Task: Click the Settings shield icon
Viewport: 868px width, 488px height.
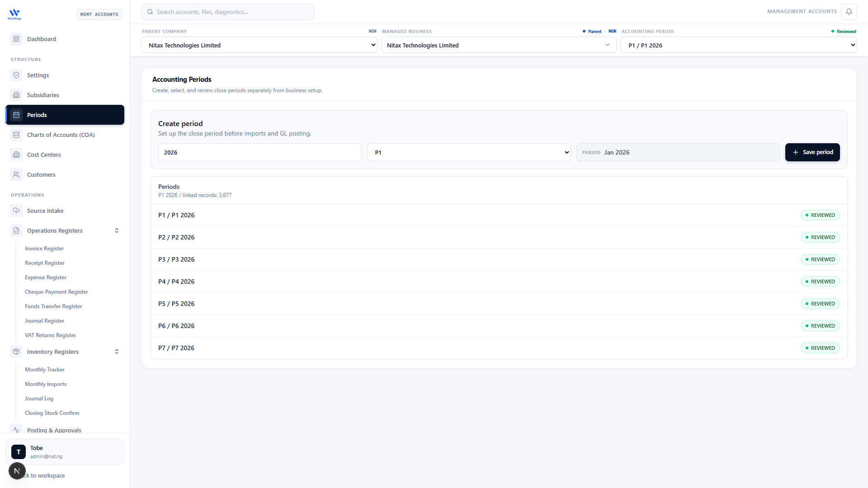Action: [x=16, y=75]
